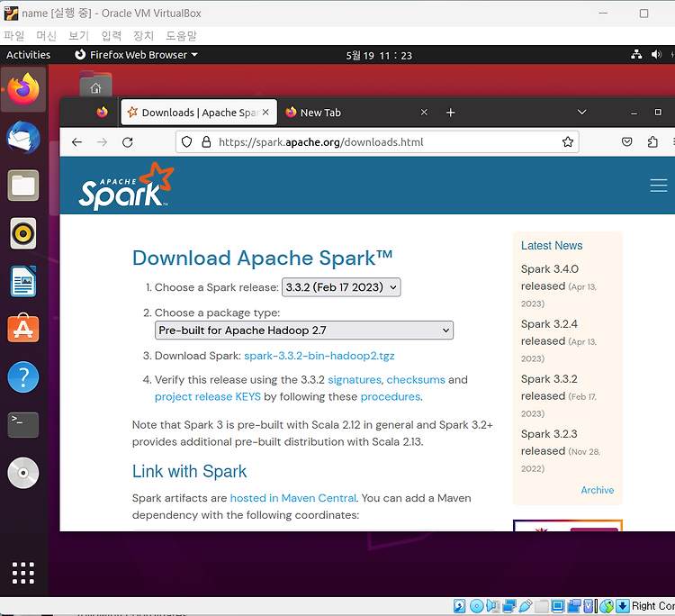Show Applications grid in the dock
The image size is (675, 616).
click(23, 573)
